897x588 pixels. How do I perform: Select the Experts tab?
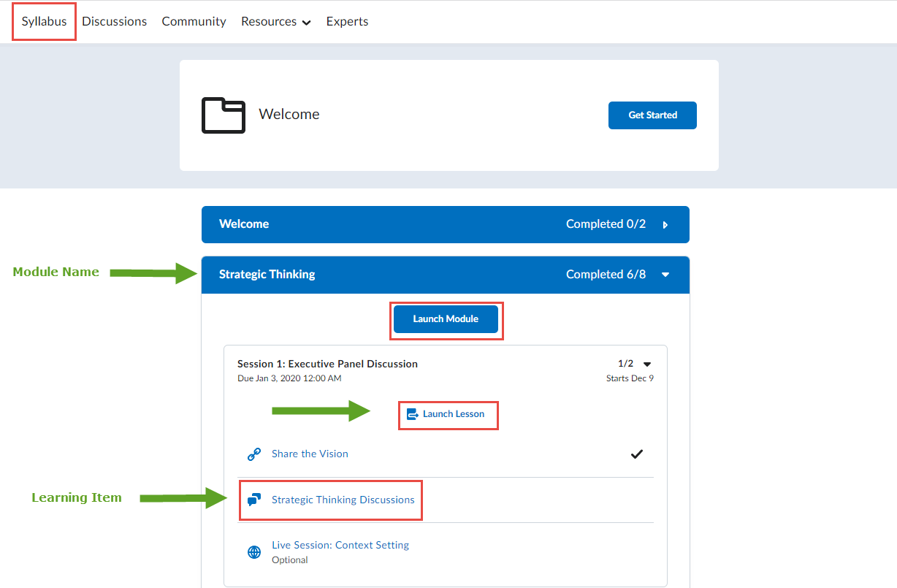pos(347,22)
